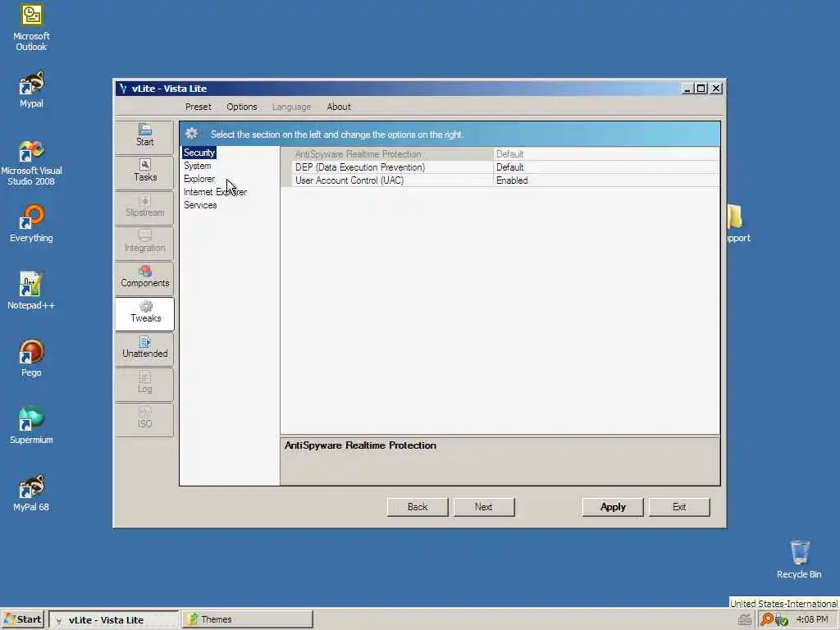Open Notepad++ desktop shortcut
Viewport: 840px width, 630px height.
[x=31, y=290]
